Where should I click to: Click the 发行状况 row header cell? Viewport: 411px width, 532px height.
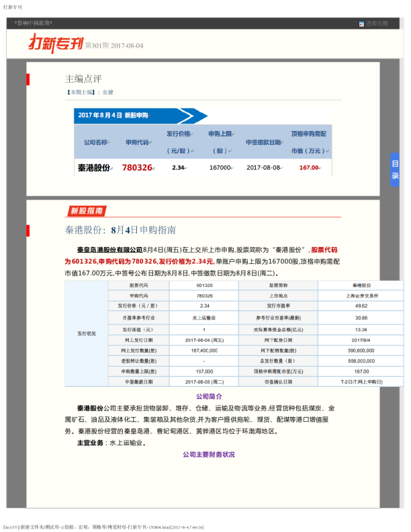pos(87,333)
